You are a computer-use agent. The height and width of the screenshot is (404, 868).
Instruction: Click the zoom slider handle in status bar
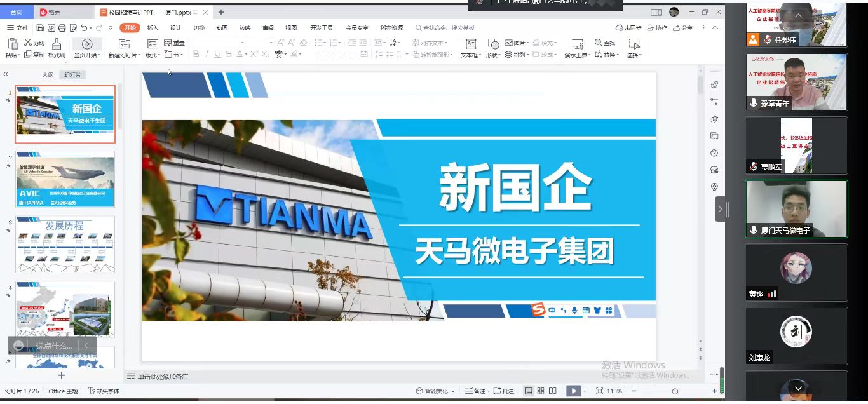(675, 391)
